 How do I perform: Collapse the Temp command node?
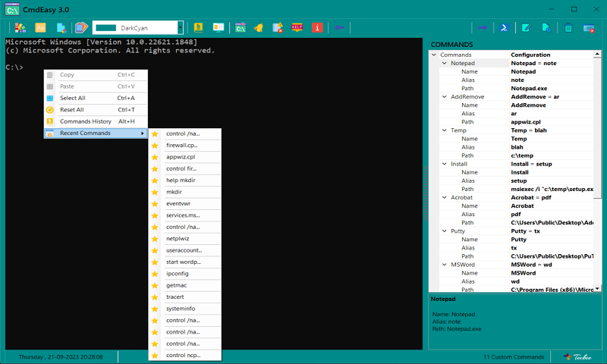445,130
